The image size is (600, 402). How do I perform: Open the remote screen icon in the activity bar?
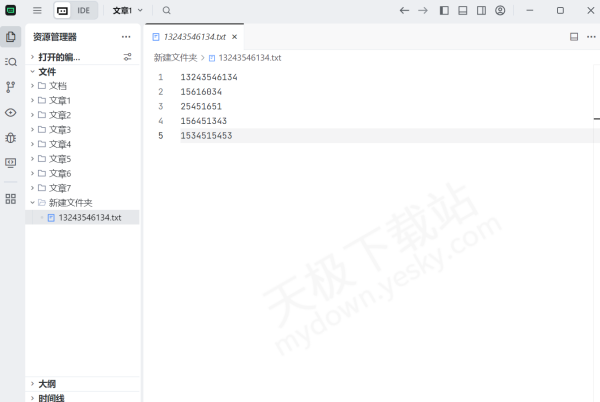tap(11, 162)
